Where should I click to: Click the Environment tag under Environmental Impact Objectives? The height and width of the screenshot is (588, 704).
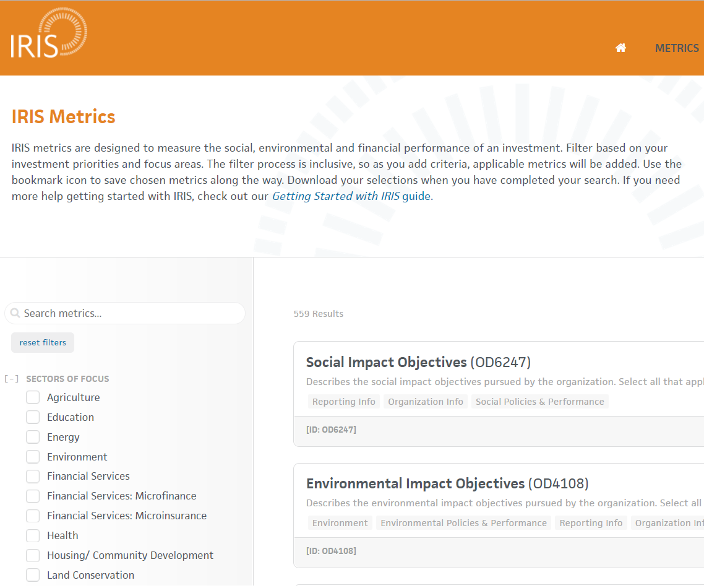pos(340,523)
